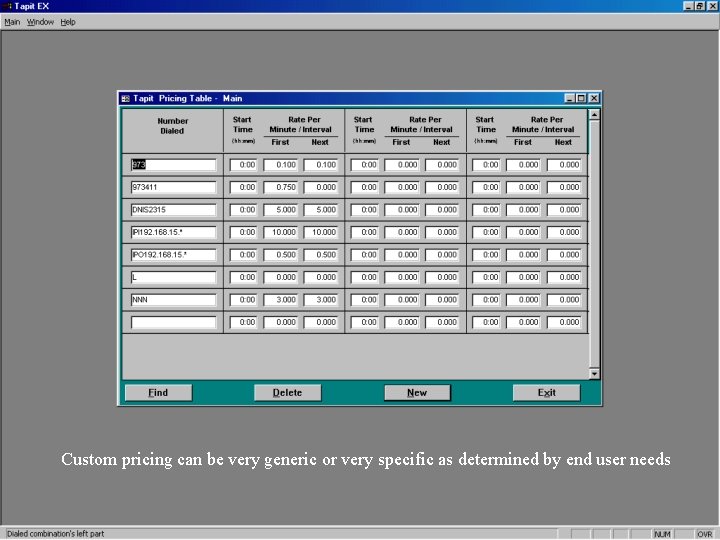Select the PO192.168.15.* Number Dialed field
720x540 pixels.
(174, 255)
